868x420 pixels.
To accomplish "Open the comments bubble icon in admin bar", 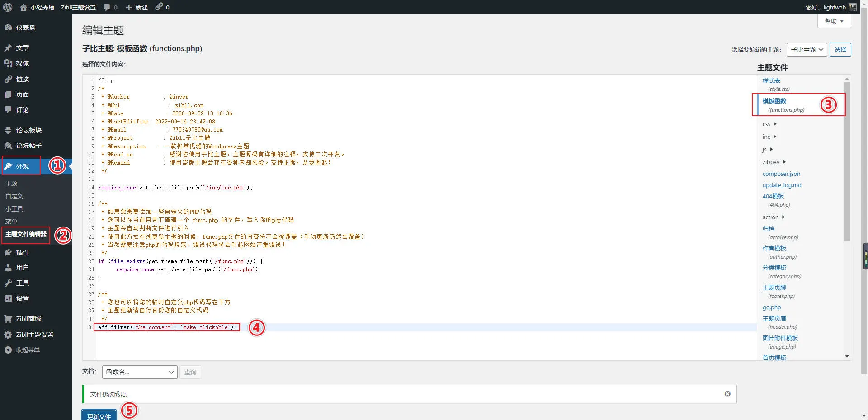I will tap(107, 7).
